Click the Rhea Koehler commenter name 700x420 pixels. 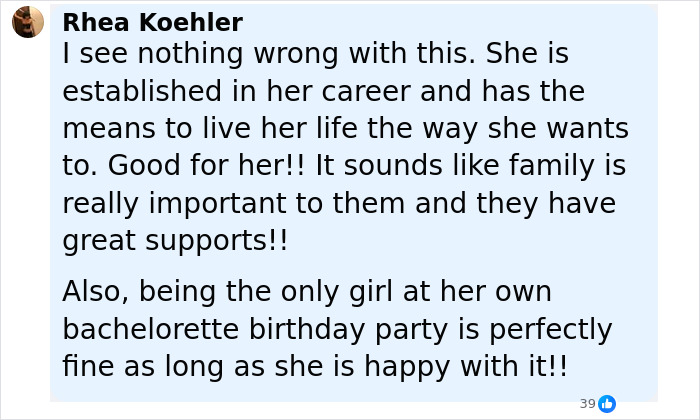click(152, 22)
